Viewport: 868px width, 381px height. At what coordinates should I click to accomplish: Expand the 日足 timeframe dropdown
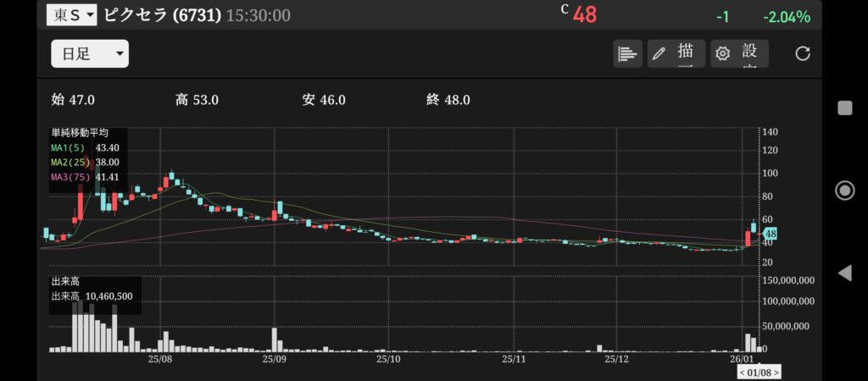[x=89, y=54]
